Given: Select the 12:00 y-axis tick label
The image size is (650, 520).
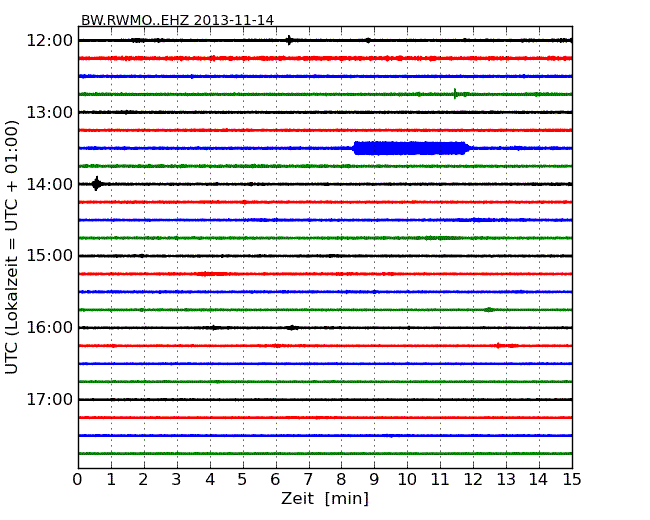Looking at the screenshot, I should 50,40.
